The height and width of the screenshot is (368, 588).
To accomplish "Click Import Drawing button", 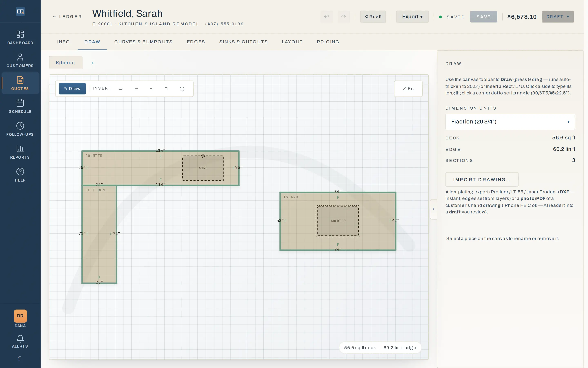I will pos(482,180).
